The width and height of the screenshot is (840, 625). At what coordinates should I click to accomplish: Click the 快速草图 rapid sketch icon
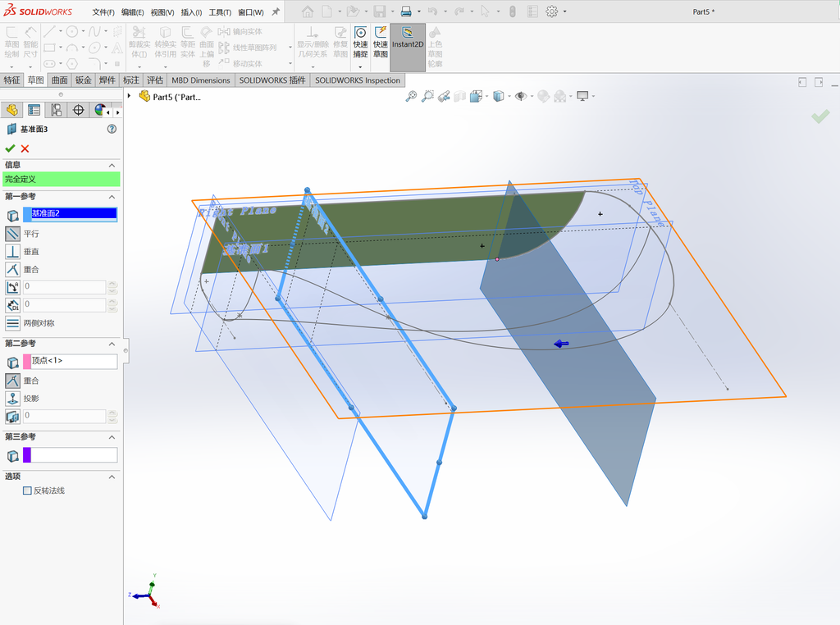[x=381, y=42]
